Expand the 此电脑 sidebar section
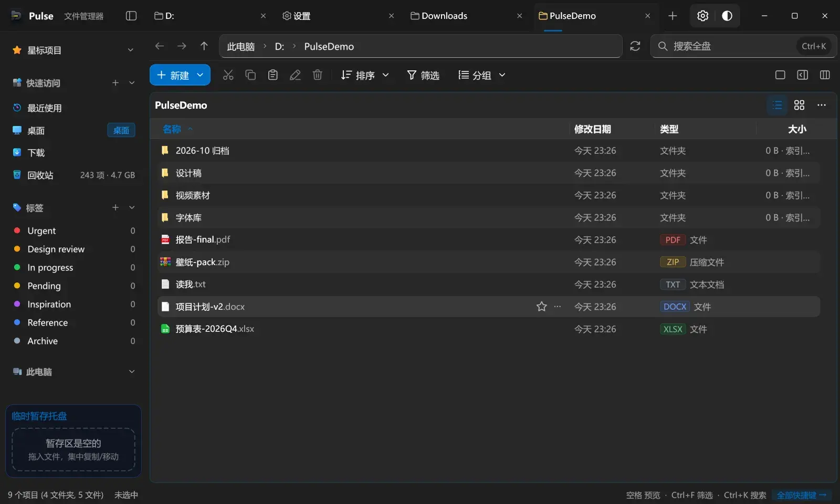 coord(132,371)
